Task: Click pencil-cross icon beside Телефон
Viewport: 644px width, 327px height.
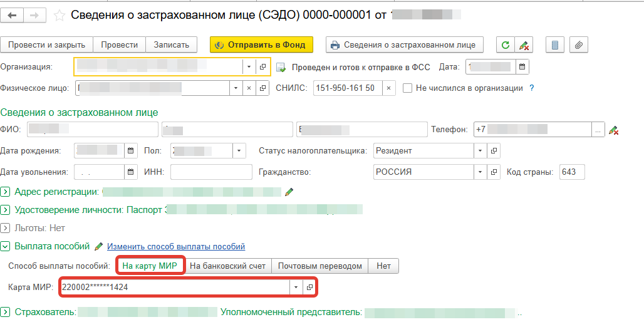Action: coord(613,130)
